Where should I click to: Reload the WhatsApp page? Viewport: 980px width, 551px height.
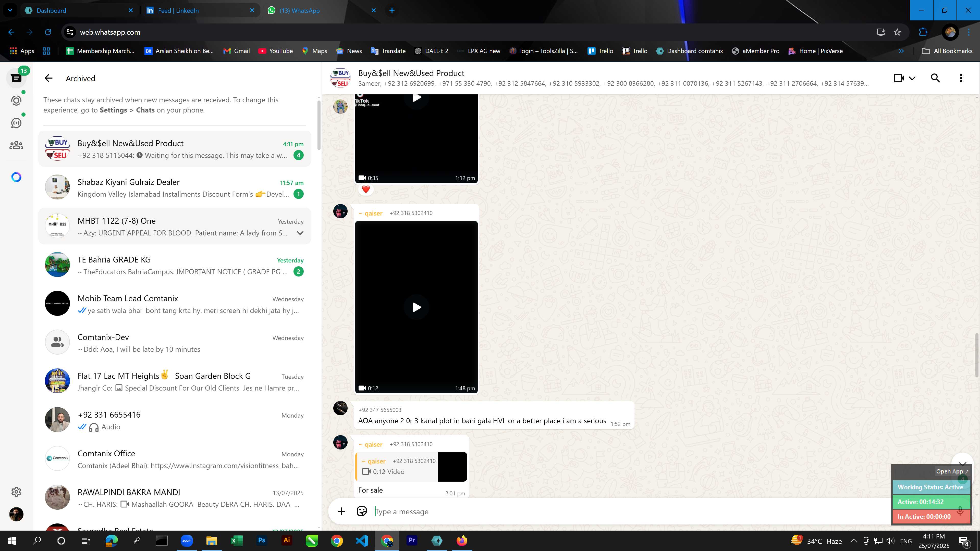(x=48, y=32)
